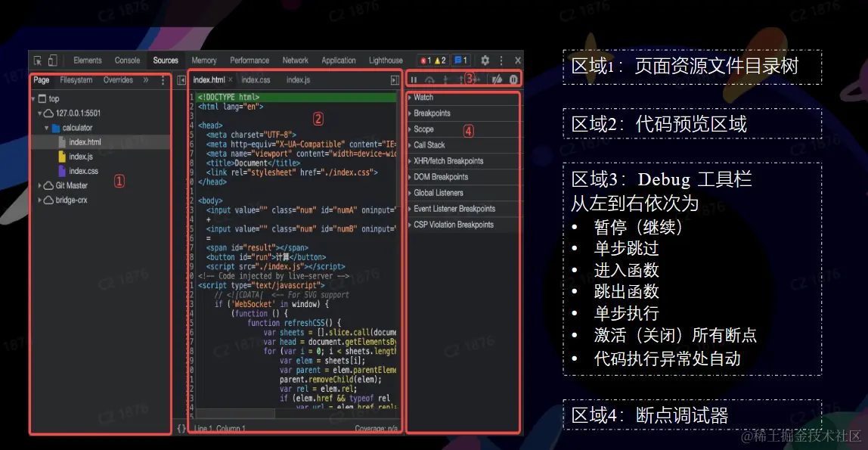Viewport: 868px width, 450px height.
Task: Click Line 1, Column 1 status text
Action: (x=220, y=428)
